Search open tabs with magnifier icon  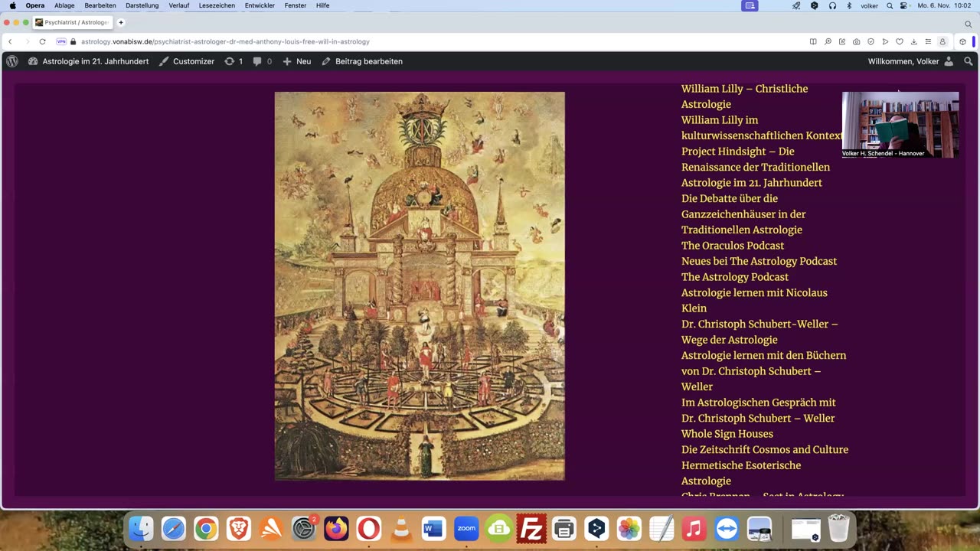(x=968, y=24)
